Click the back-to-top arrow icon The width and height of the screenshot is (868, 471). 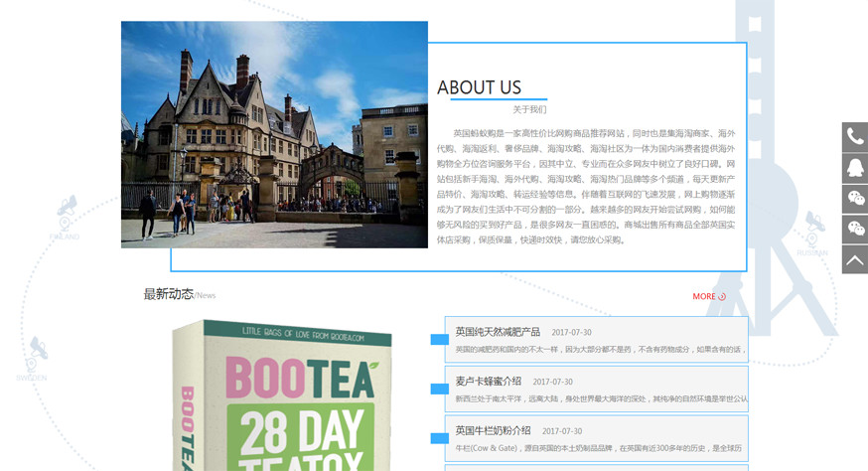click(x=855, y=259)
